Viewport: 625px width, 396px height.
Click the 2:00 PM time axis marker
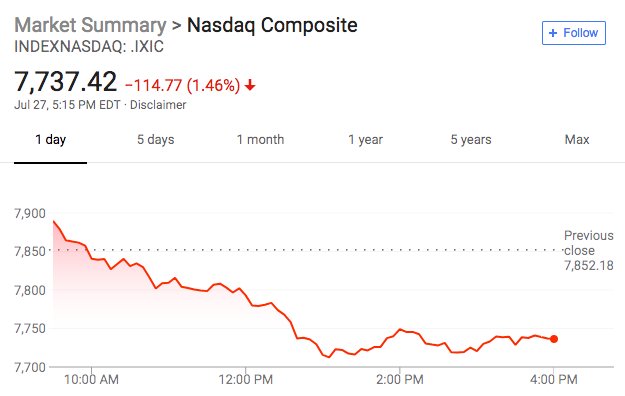tap(400, 379)
